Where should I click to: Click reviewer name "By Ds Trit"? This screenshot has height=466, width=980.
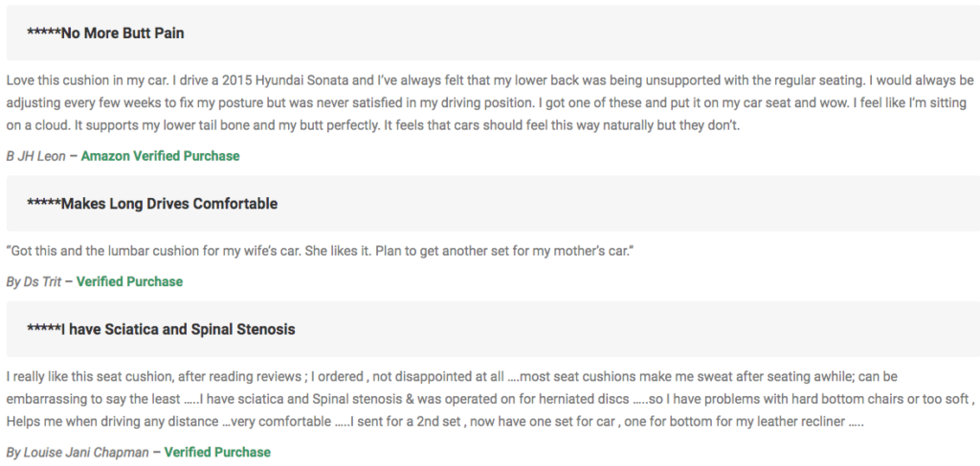[x=33, y=281]
